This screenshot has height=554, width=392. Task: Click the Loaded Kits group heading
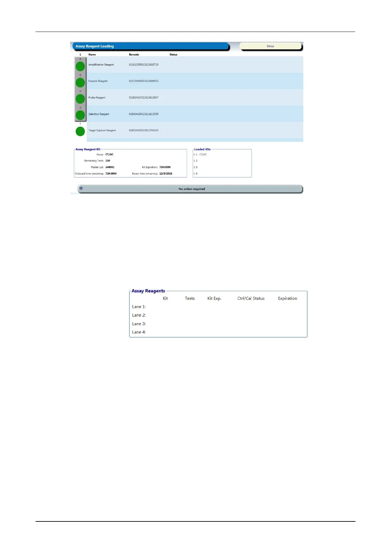202,149
